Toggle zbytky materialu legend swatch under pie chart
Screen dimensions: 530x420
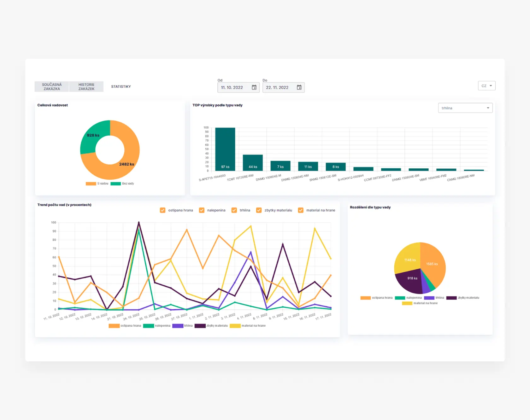click(451, 298)
